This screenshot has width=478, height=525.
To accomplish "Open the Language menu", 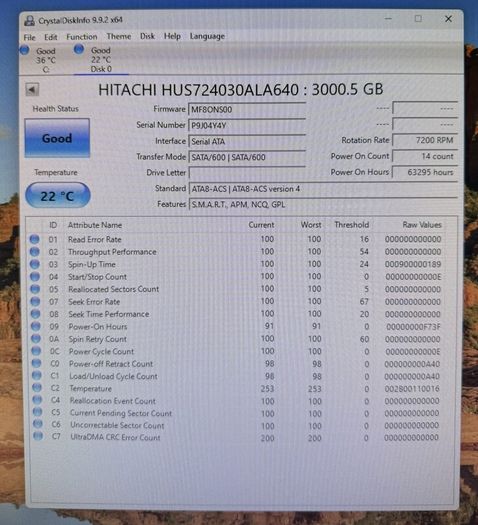I will [207, 36].
